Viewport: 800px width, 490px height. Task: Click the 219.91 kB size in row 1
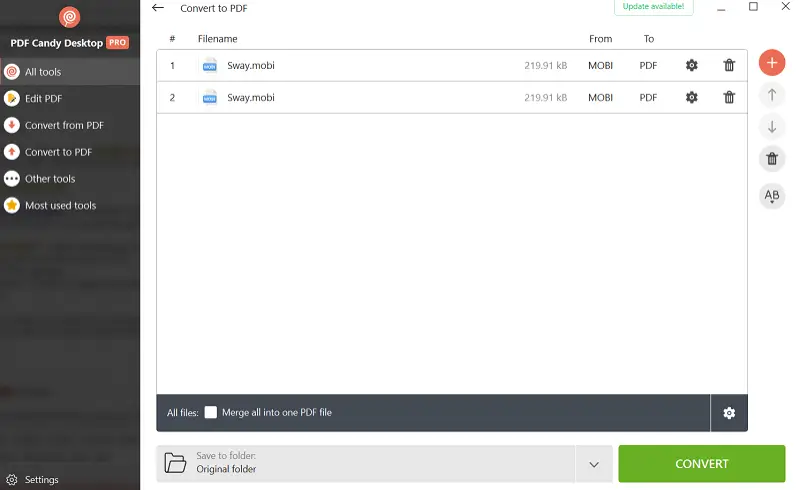[x=545, y=65]
